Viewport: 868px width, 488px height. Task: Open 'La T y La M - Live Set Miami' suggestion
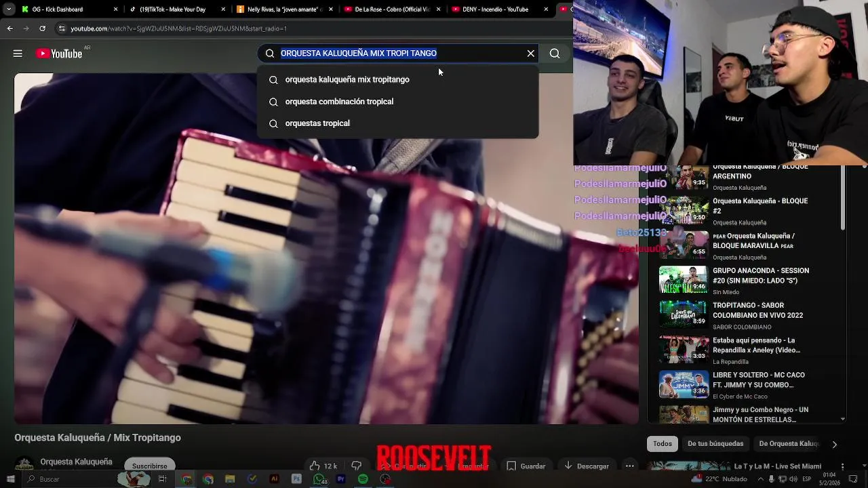(x=778, y=466)
